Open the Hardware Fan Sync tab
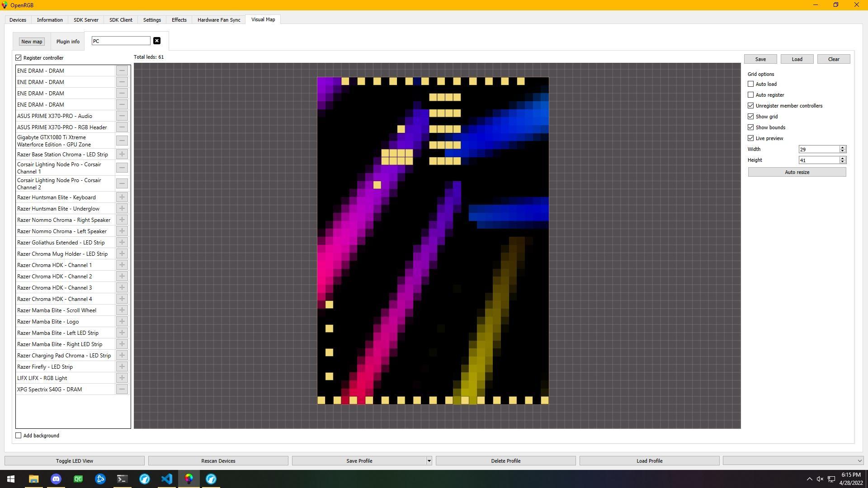Screen dimensions: 868x488 (219, 20)
